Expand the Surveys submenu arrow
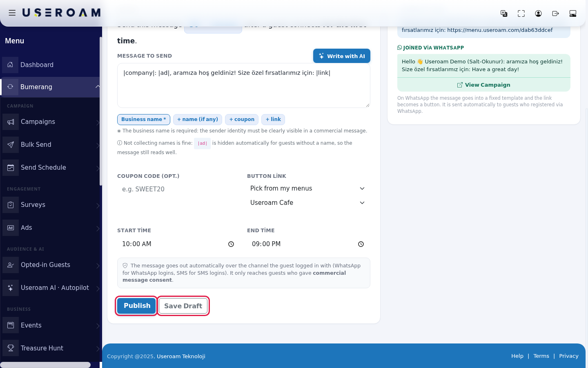The height and width of the screenshot is (368, 588). 98,205
